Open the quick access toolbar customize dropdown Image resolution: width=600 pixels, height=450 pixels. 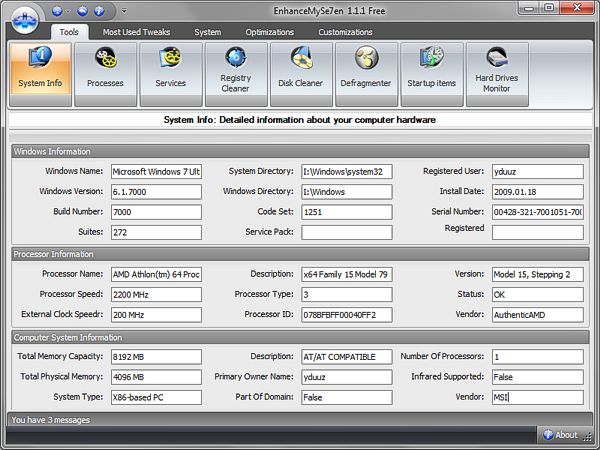(124, 11)
